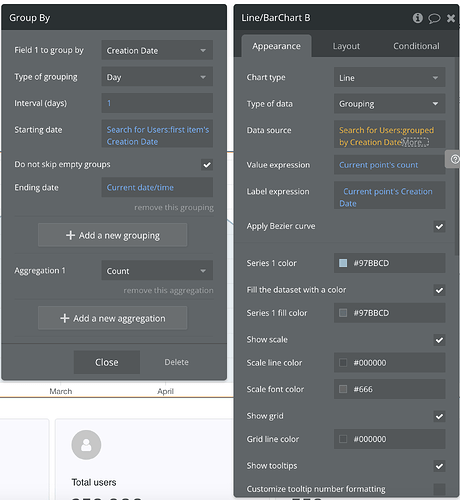Disable the Show tooltips checkbox
460x500 pixels.
[x=439, y=466]
